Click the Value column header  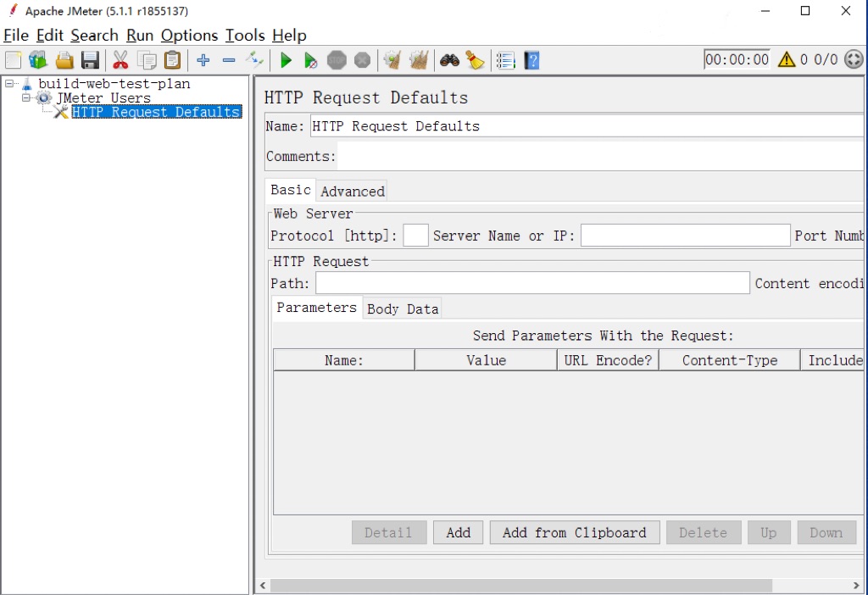(486, 360)
